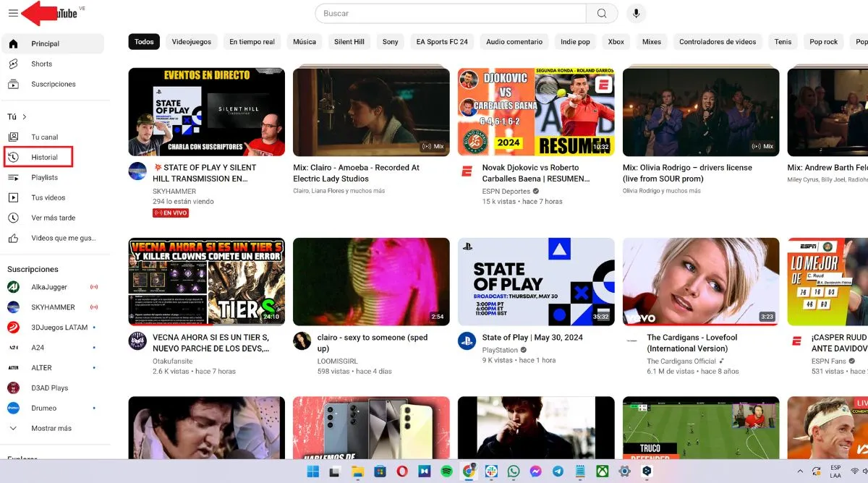Click the Buscar search field
The height and width of the screenshot is (483, 868).
448,13
